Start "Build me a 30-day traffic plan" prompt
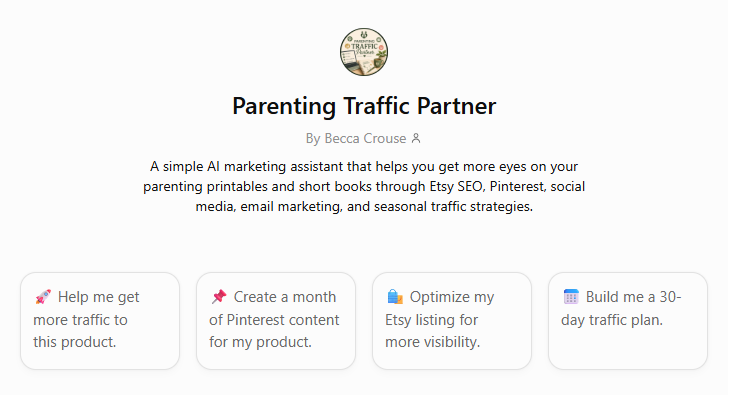729x396 pixels. (x=628, y=321)
